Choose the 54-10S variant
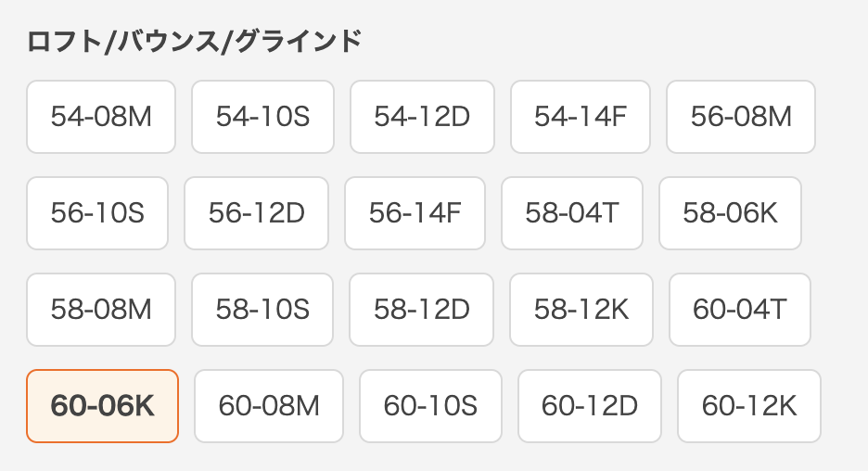This screenshot has height=471, width=868. [x=262, y=117]
